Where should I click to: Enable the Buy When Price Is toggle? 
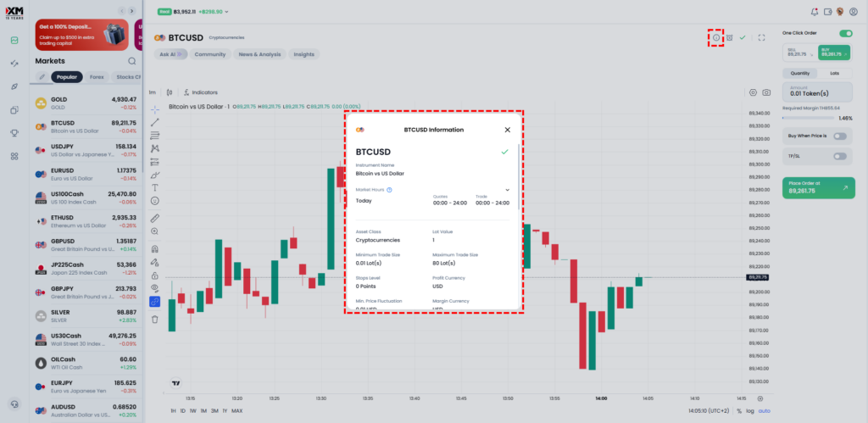[x=840, y=136]
